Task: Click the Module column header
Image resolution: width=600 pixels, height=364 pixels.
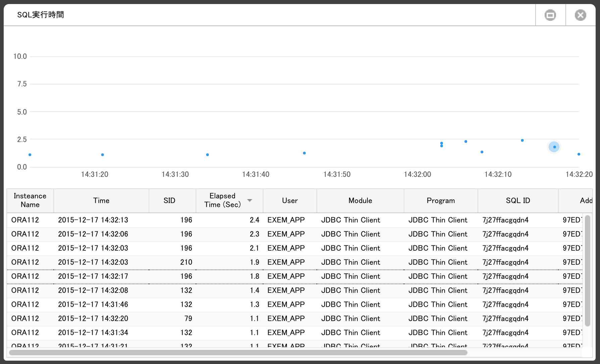Action: (360, 200)
